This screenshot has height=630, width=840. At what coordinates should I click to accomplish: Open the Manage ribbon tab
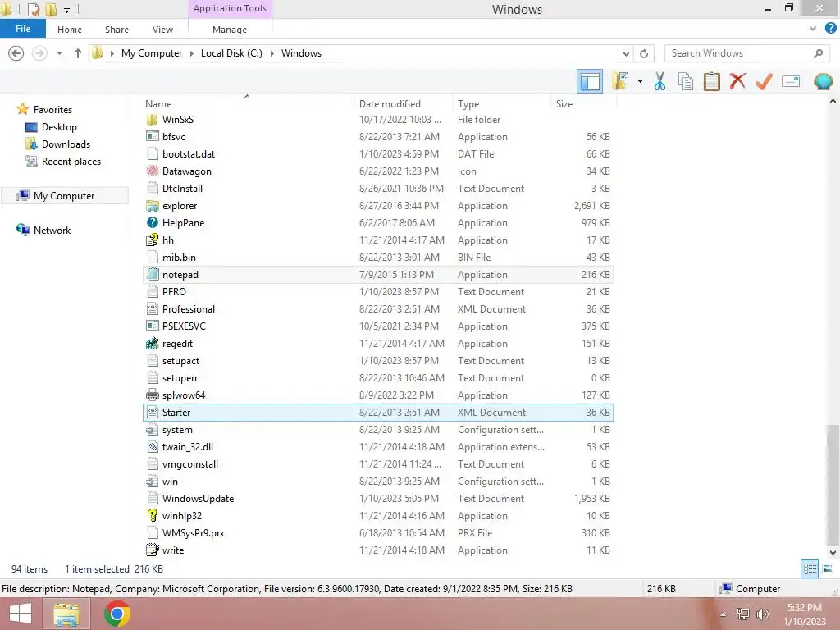click(230, 30)
